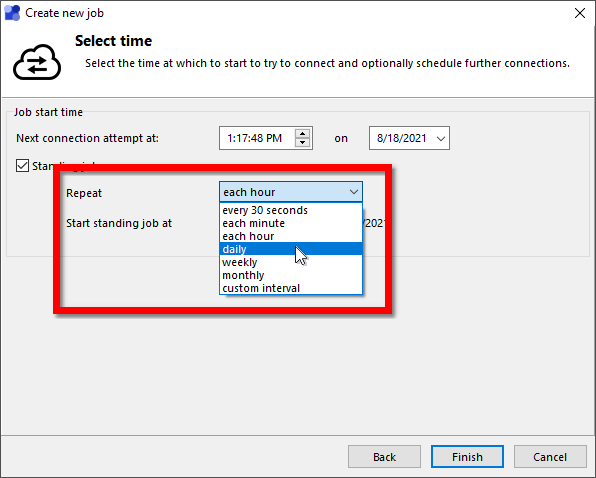596x478 pixels.
Task: Decrease time with the down spinner arrow
Action: (303, 142)
